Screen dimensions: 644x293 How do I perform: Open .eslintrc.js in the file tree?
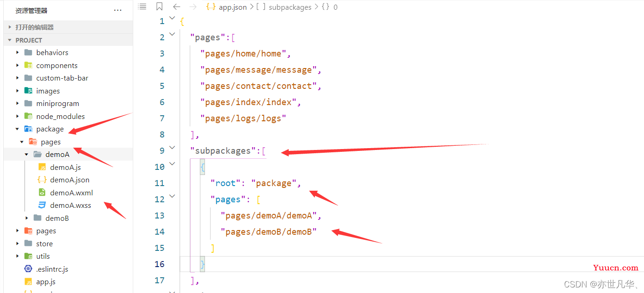pyautogui.click(x=52, y=269)
